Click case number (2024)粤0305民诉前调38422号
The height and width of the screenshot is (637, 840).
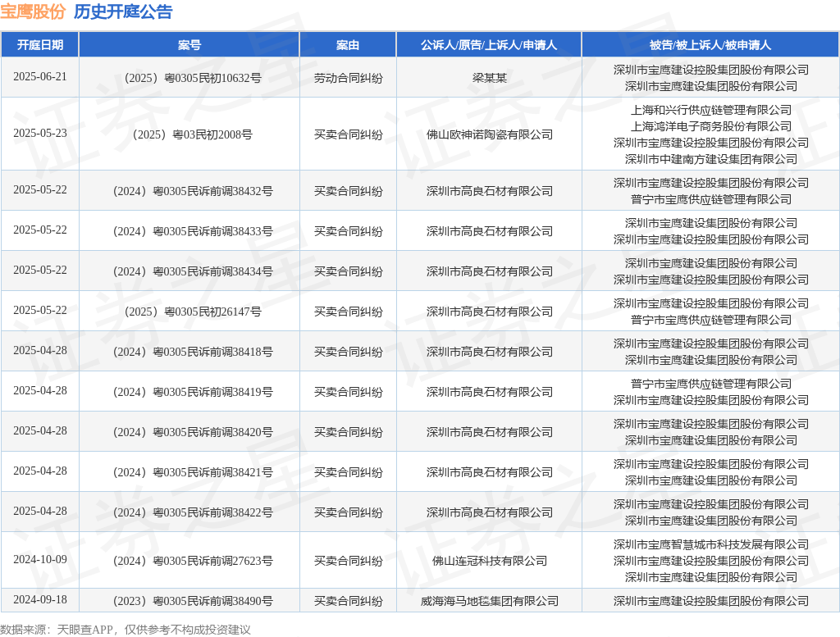[193, 512]
